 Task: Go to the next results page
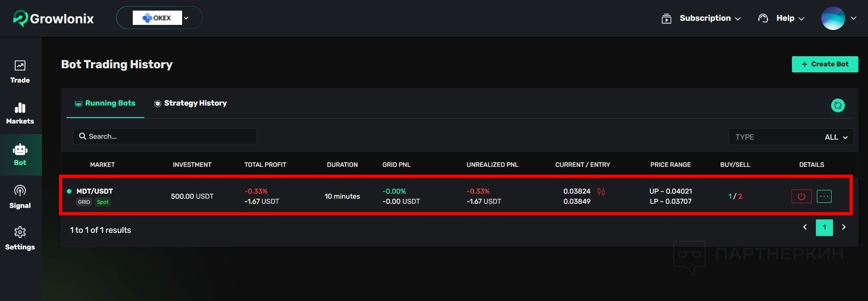click(844, 227)
